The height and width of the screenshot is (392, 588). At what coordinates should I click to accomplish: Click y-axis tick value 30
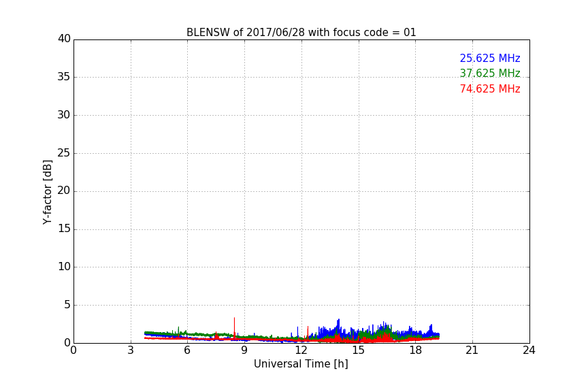tap(64, 115)
